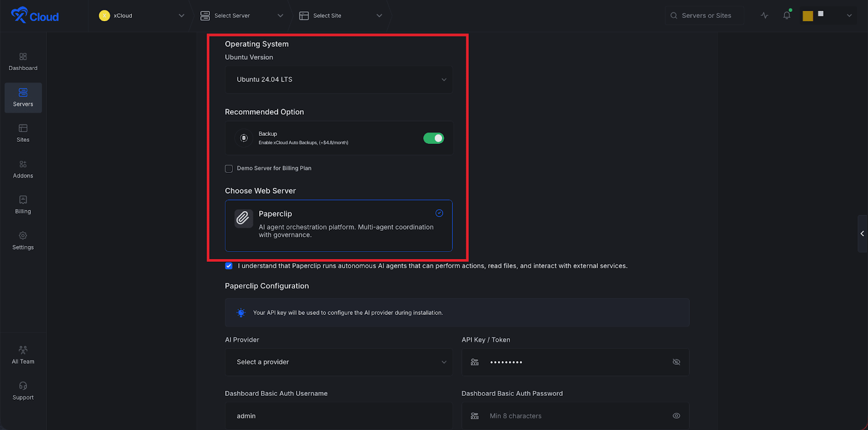Open the notifications bell
The image size is (868, 430).
point(787,16)
